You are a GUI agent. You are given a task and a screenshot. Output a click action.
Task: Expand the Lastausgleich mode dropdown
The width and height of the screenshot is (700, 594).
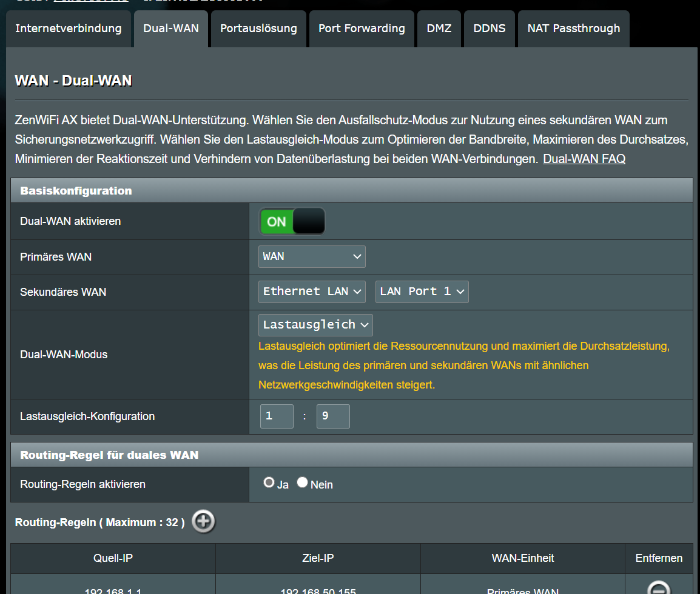coord(315,325)
